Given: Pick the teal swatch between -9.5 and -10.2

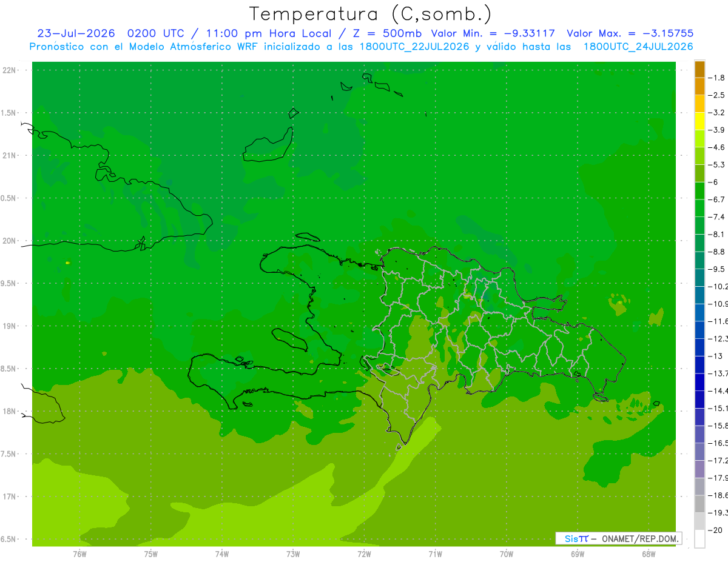Looking at the screenshot, I should [x=699, y=278].
